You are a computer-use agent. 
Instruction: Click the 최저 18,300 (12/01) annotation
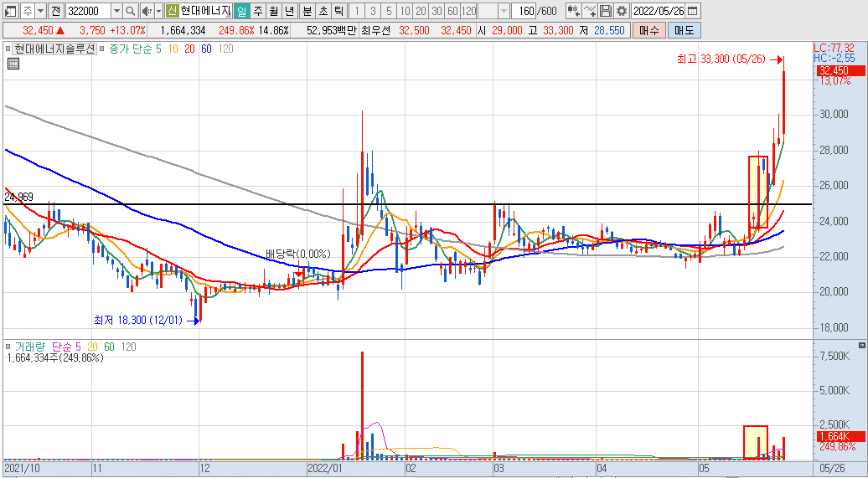tap(138, 320)
